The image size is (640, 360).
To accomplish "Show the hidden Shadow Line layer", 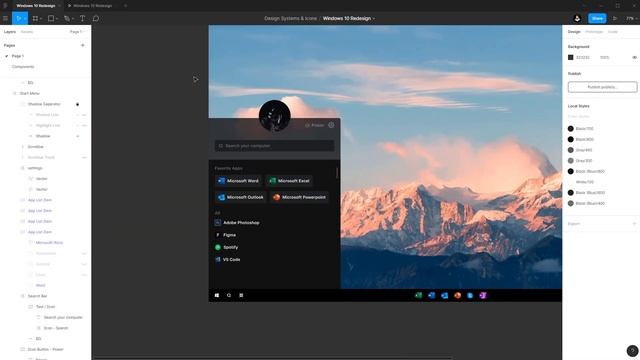I will click(84, 115).
